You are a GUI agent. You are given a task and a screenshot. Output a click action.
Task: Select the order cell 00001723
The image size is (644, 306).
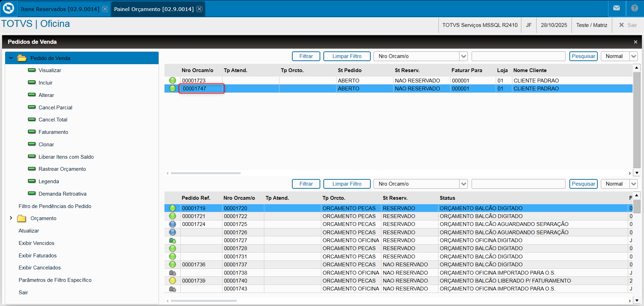click(x=201, y=80)
